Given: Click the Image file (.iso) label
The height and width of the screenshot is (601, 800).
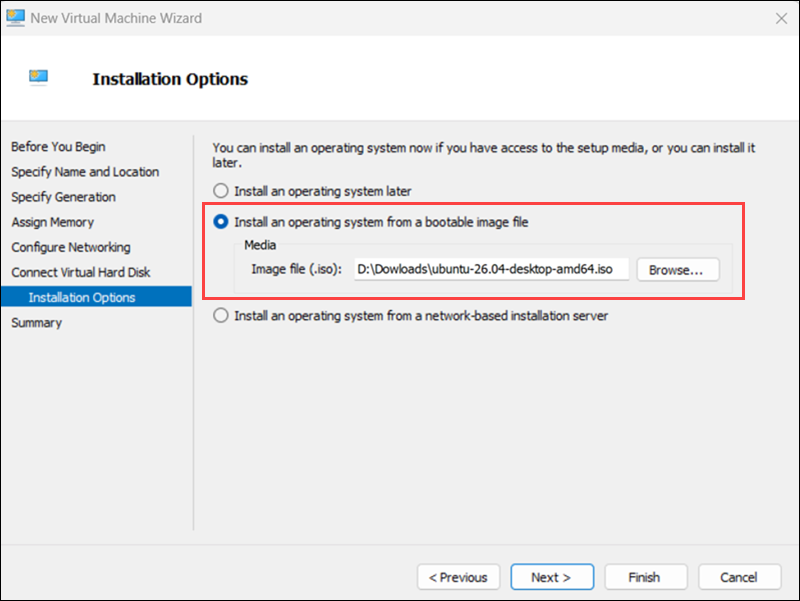Looking at the screenshot, I should [296, 269].
